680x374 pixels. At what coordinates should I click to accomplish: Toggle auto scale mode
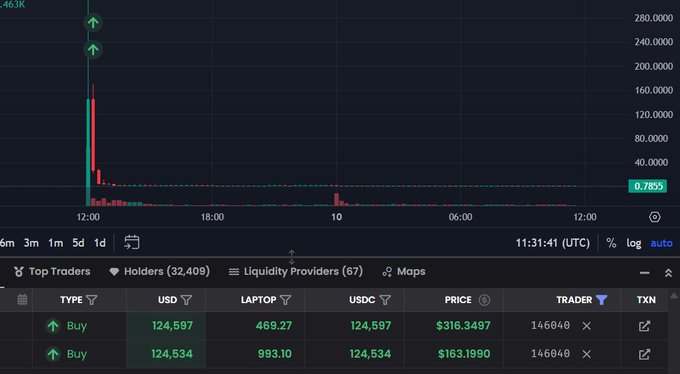point(661,243)
